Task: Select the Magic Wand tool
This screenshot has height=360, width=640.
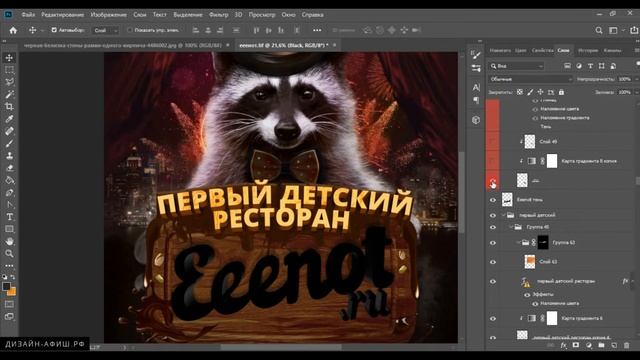Action: tap(9, 94)
